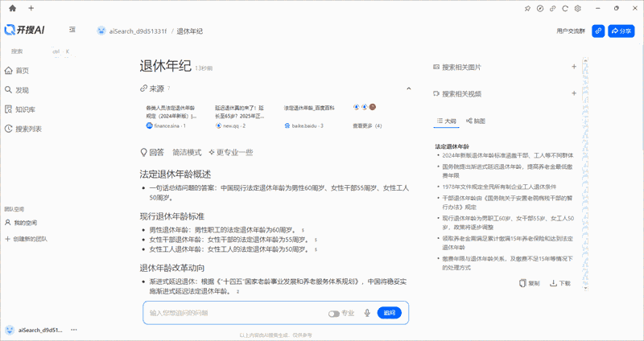Click heading 法定退休年龄概述
Viewport: 644px width, 341px height.
(x=175, y=175)
